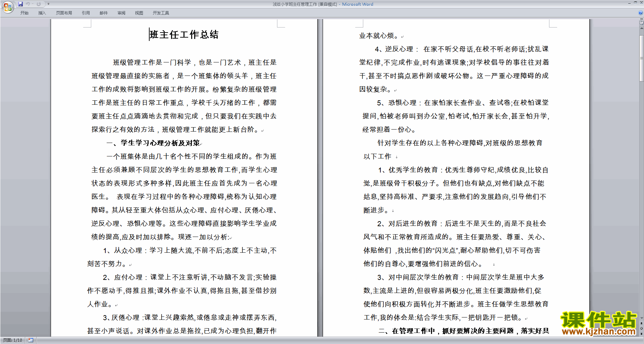Click the text 3、对中间层次学生的教育
The height and width of the screenshot is (344, 644).
(x=418, y=277)
